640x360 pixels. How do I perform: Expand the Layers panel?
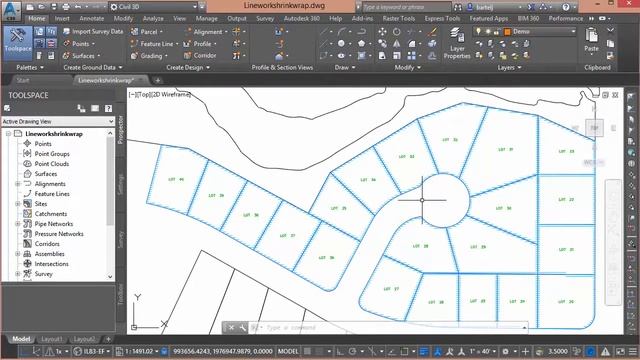(509, 67)
